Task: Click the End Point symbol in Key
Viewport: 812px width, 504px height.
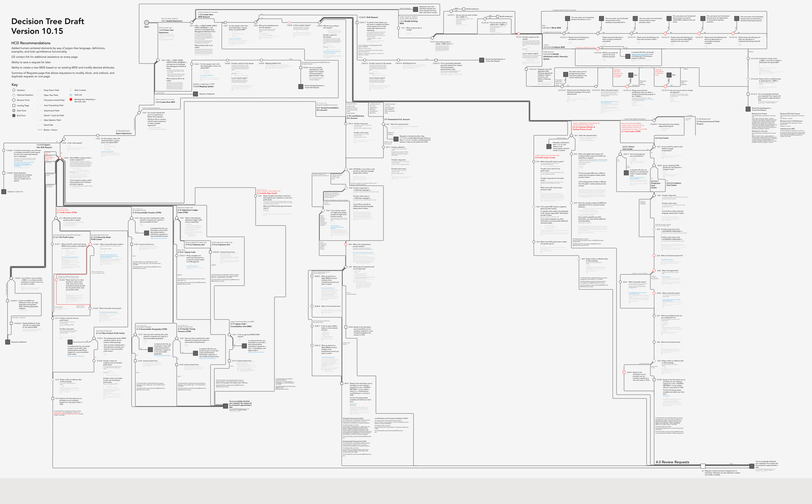Action: click(x=14, y=116)
